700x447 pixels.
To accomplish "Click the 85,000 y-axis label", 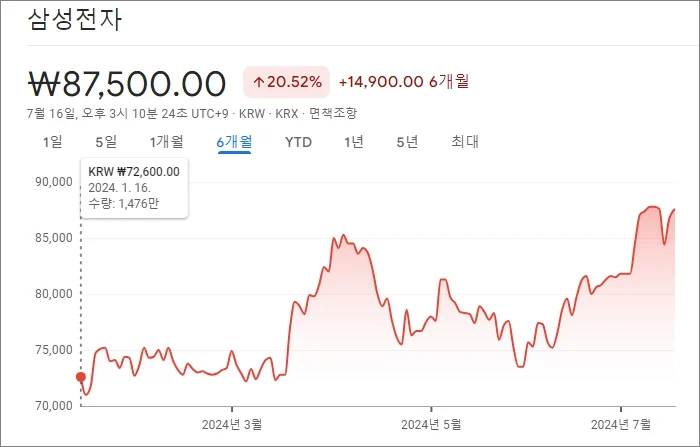I will pos(54,238).
